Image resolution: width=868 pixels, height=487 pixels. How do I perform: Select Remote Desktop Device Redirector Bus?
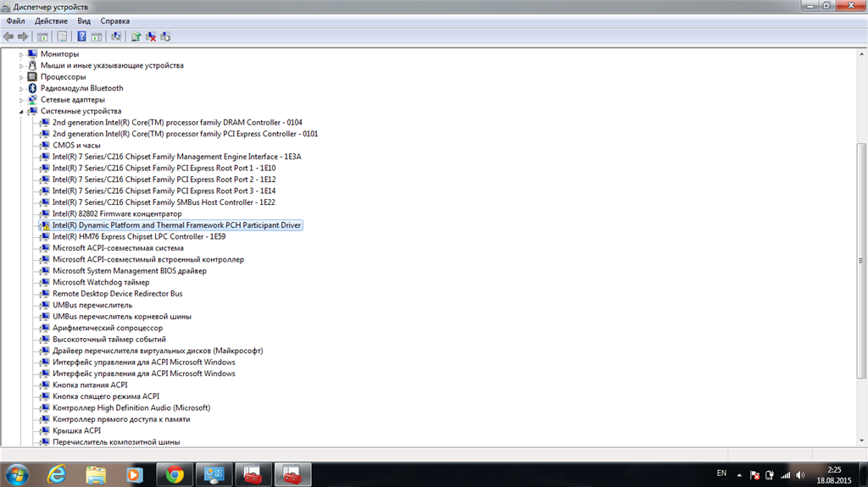tap(117, 294)
